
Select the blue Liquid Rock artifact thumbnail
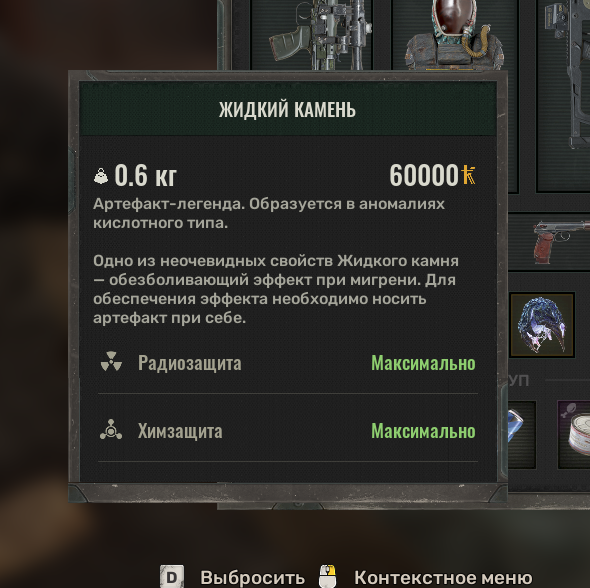(542, 325)
